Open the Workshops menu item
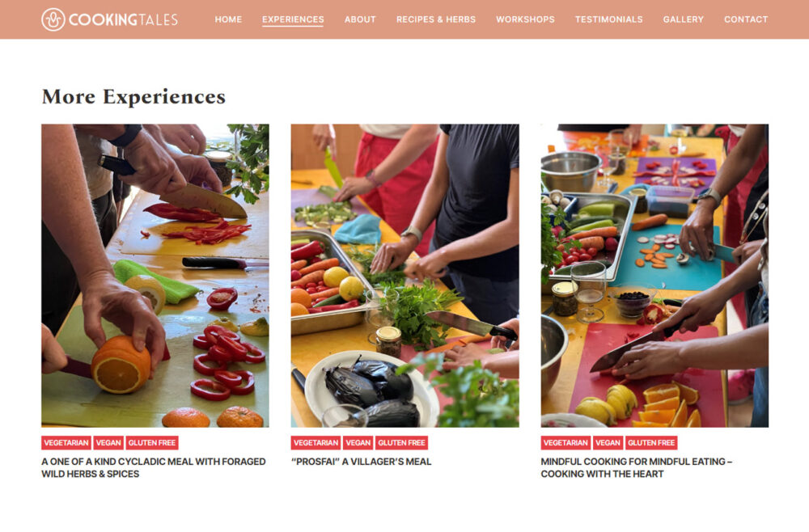The height and width of the screenshot is (532, 809). (525, 19)
